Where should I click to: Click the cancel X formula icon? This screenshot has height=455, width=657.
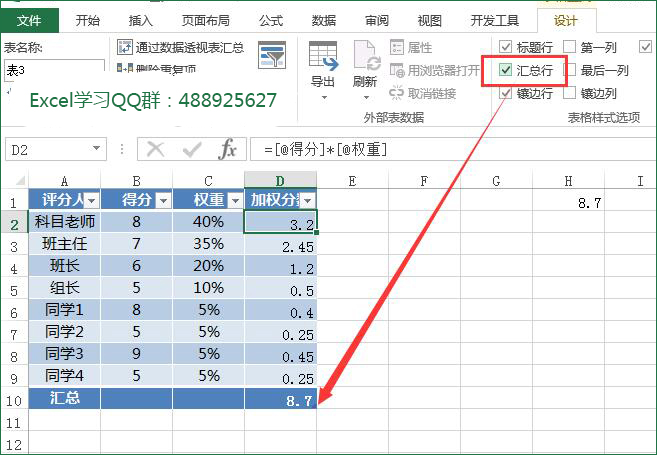156,149
